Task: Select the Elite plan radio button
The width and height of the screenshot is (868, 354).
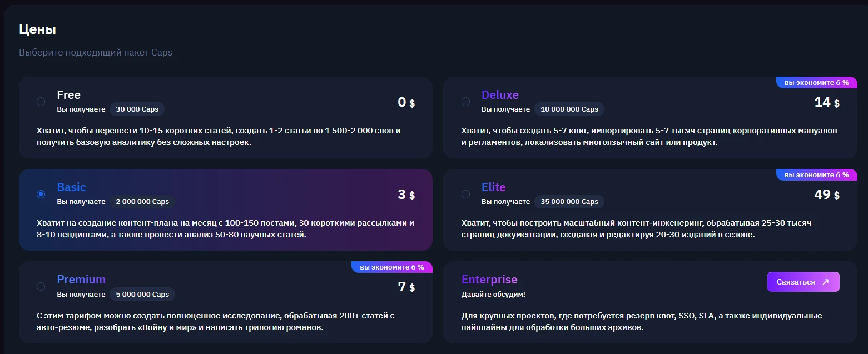Action: 465,194
